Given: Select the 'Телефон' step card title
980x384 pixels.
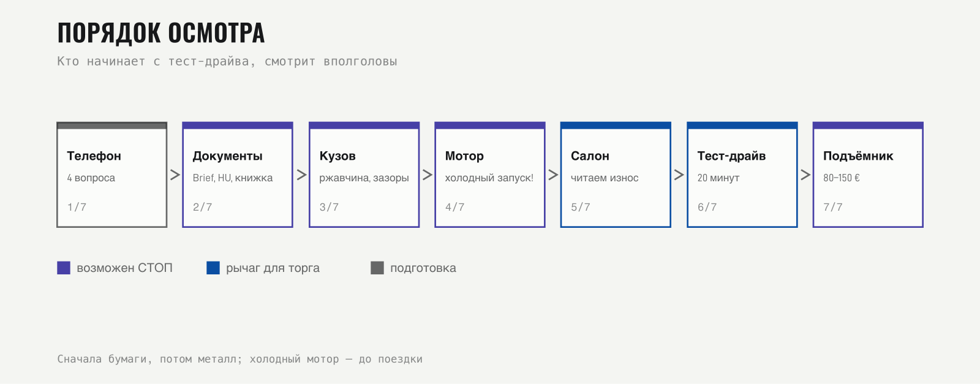Looking at the screenshot, I should [94, 156].
